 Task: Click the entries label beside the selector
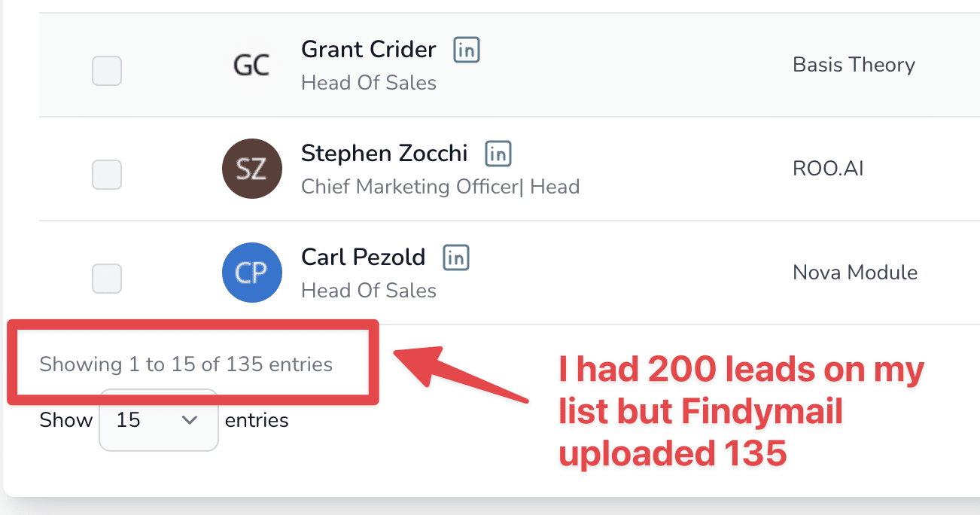tap(257, 420)
